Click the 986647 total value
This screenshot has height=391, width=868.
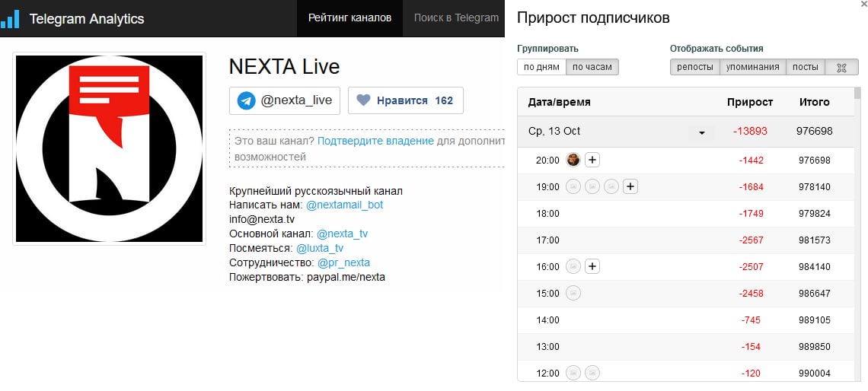pyautogui.click(x=814, y=293)
